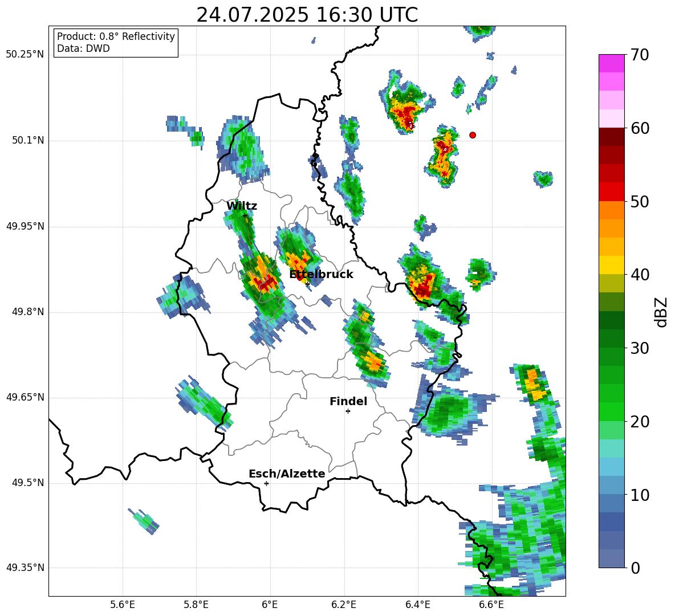Screen dimensions: 675x616
Task: Click the Findel location label
Action: coord(348,401)
